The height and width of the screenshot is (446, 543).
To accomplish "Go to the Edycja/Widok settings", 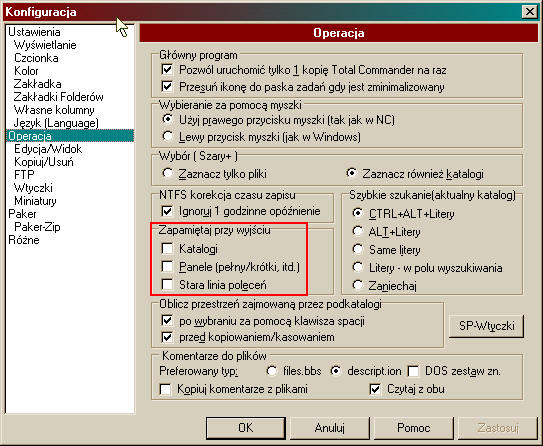I will click(48, 149).
